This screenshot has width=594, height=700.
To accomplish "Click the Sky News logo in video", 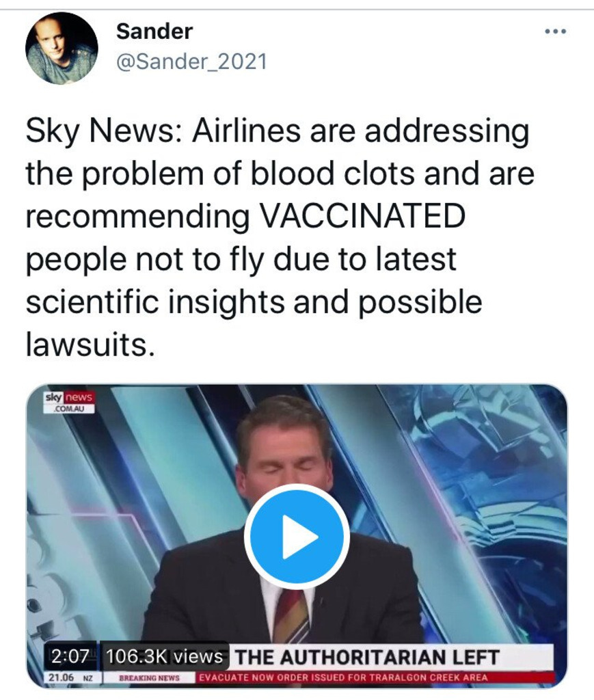I will 68,398.
